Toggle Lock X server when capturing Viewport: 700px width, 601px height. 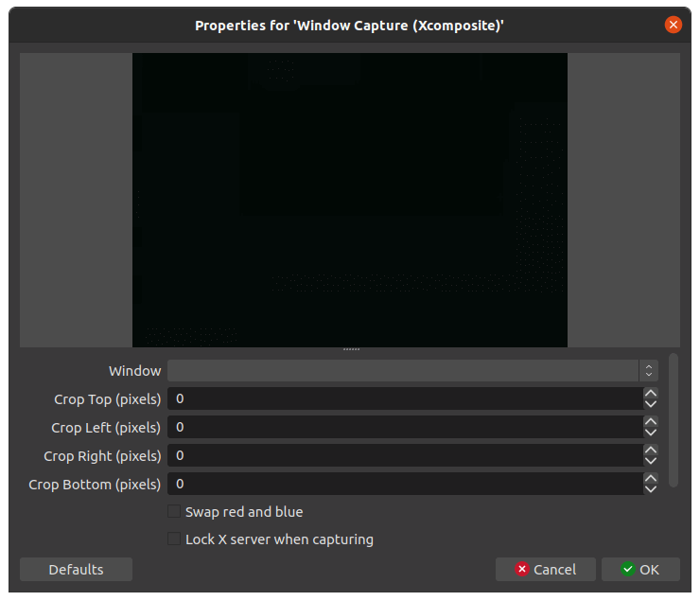[174, 539]
